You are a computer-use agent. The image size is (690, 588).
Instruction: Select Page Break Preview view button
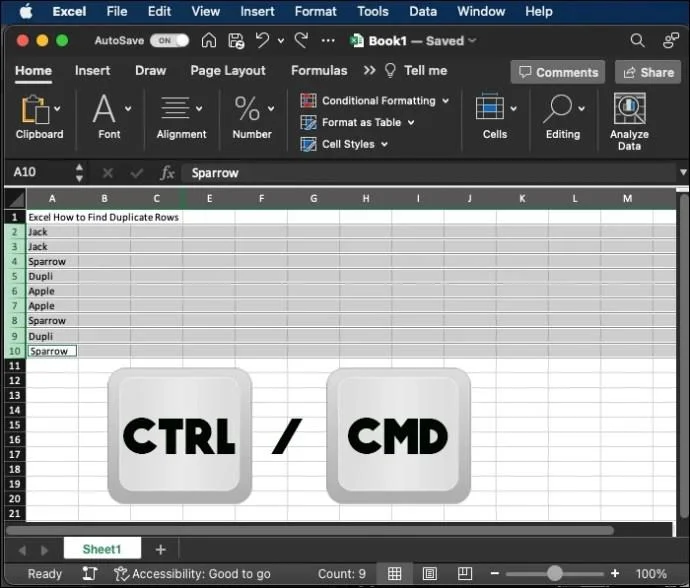click(x=463, y=574)
